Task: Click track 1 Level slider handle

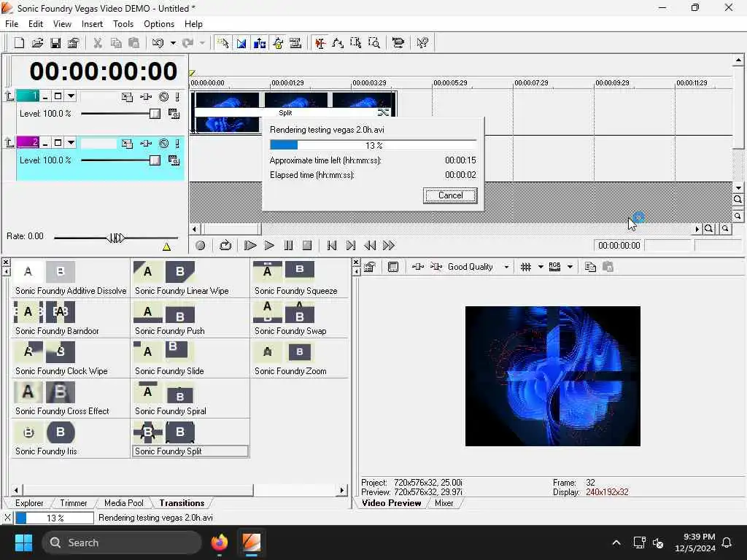Action: point(155,114)
